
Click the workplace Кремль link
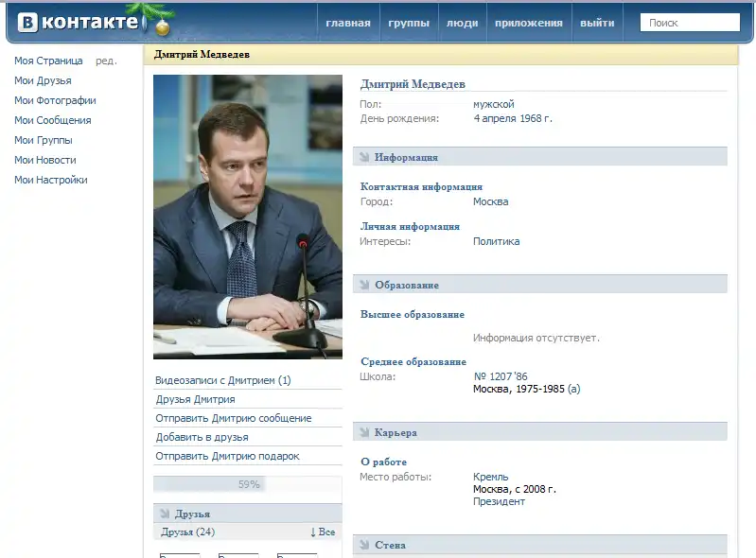[x=490, y=477]
